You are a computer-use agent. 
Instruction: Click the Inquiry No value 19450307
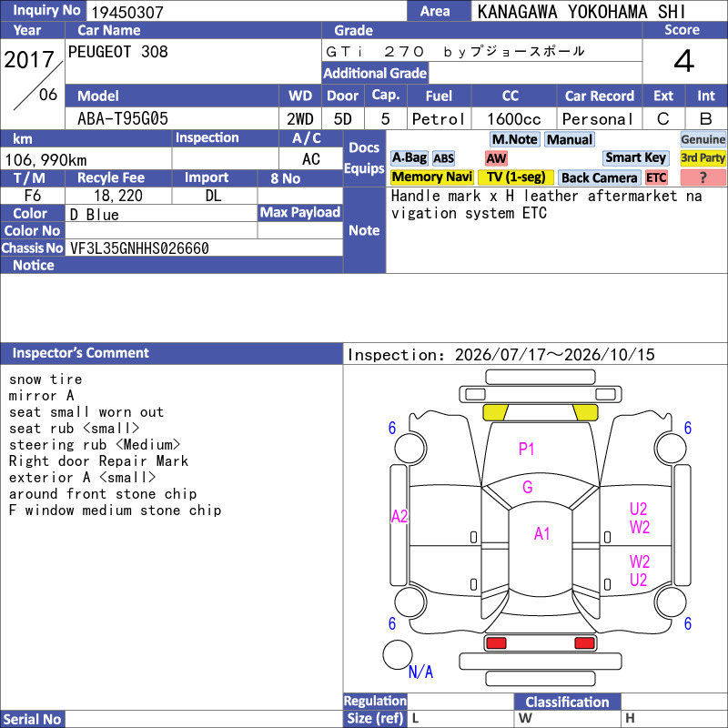point(127,12)
